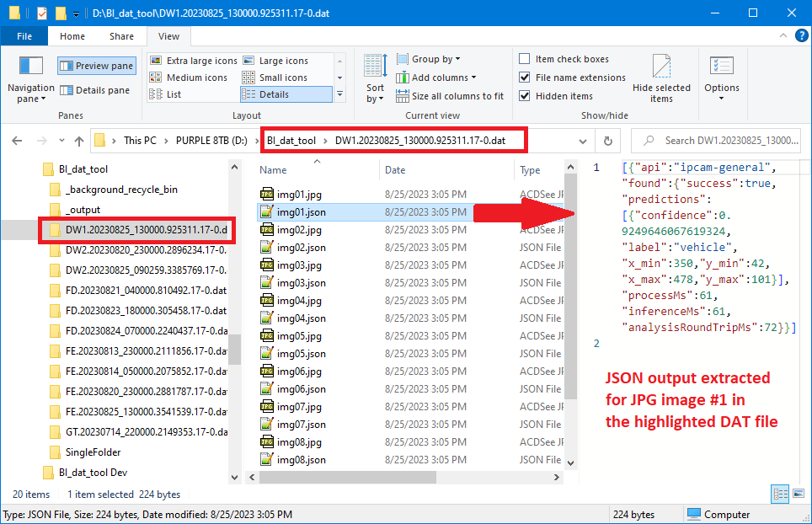This screenshot has height=524, width=812.
Task: Switch to the Home tab
Action: (72, 36)
